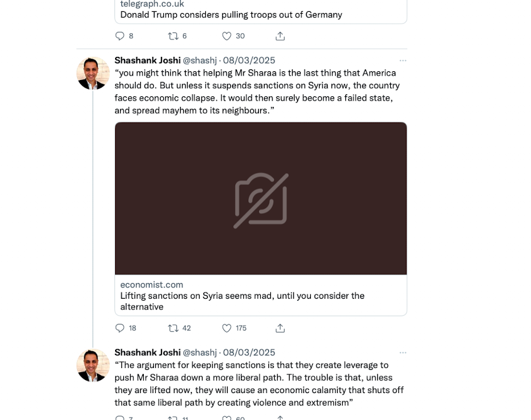Retweet the Syria sanctions Economist tweet
This screenshot has width=531, height=420.
tap(173, 328)
